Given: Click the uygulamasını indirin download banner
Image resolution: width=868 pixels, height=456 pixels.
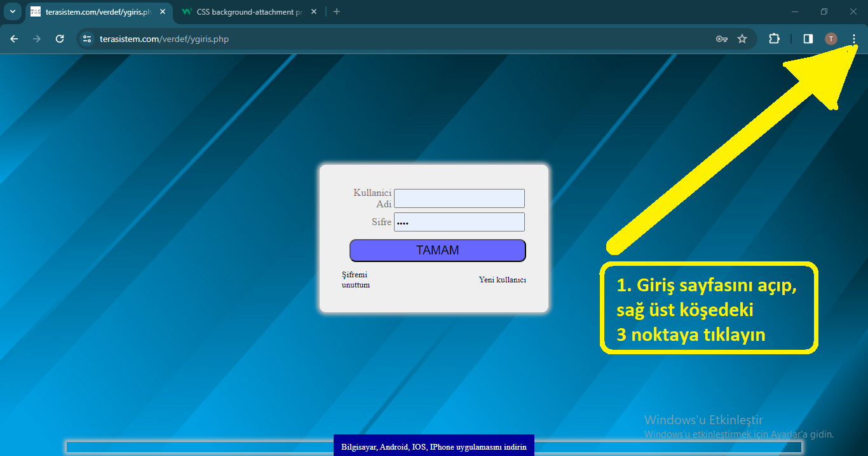Looking at the screenshot, I should (x=433, y=447).
